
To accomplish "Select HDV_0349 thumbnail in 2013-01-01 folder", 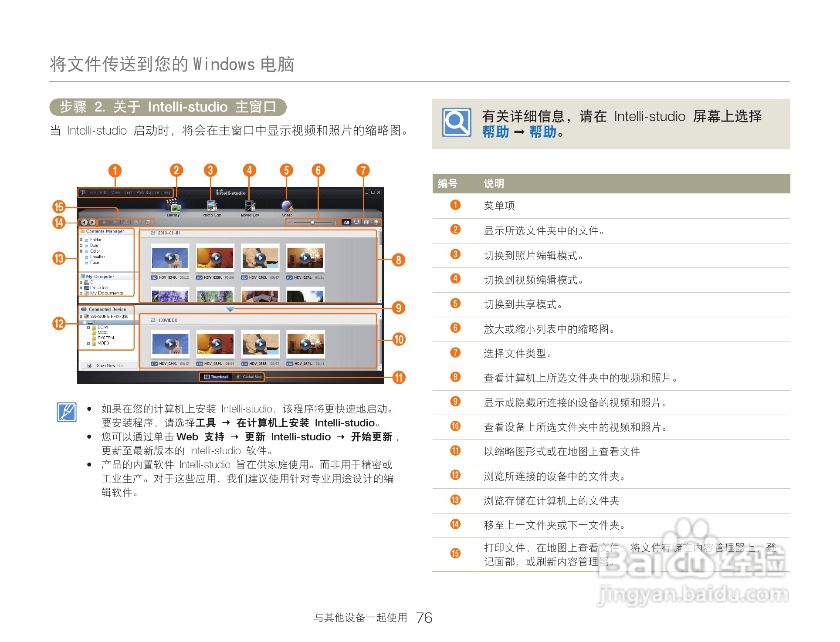I will (x=170, y=258).
